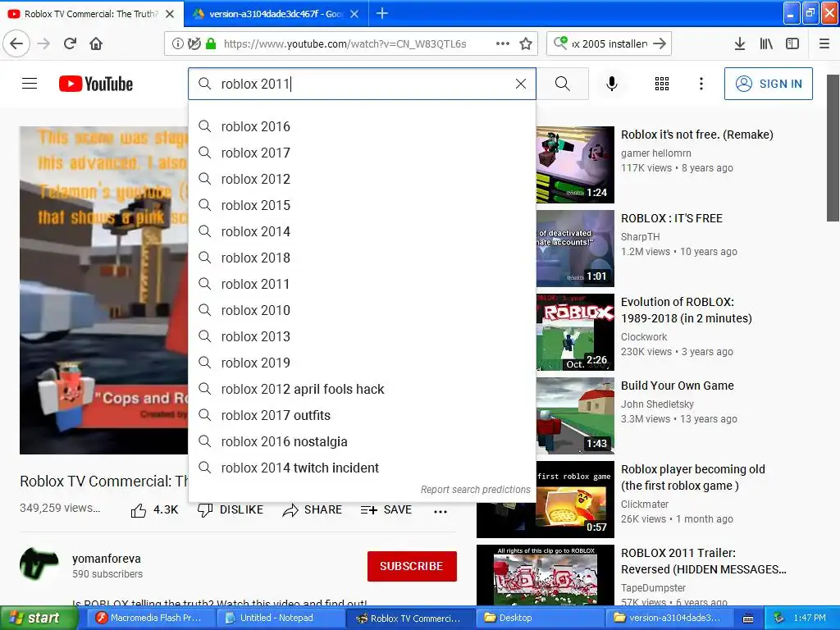
Task: Toggle the browser sidebar icon
Action: coord(792,43)
